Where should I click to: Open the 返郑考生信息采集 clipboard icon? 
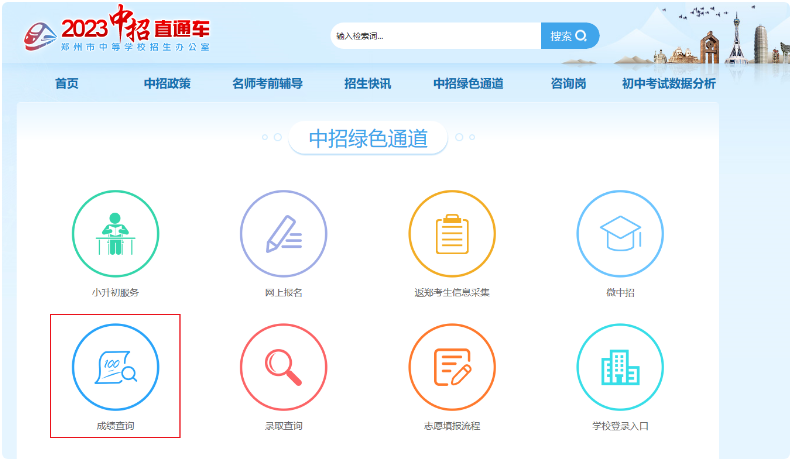[x=452, y=233]
